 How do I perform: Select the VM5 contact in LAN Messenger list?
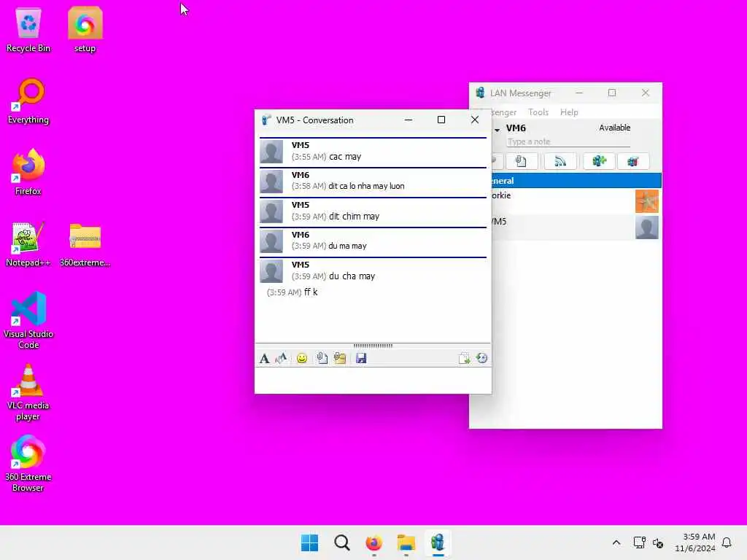tap(576, 227)
